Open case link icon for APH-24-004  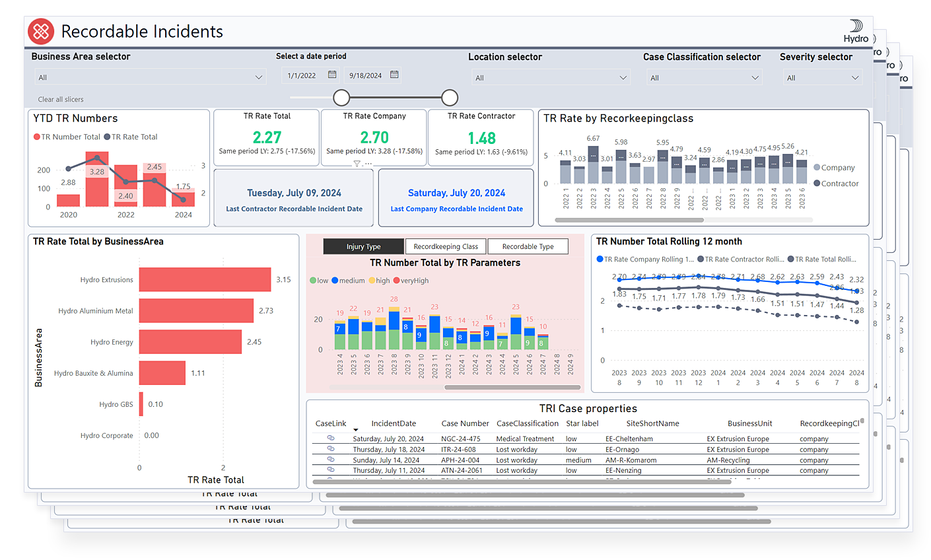(331, 460)
